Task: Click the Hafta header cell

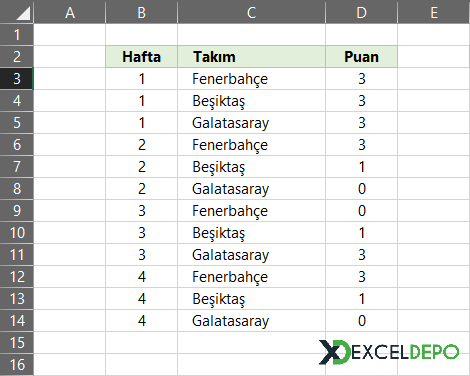Action: (x=142, y=57)
